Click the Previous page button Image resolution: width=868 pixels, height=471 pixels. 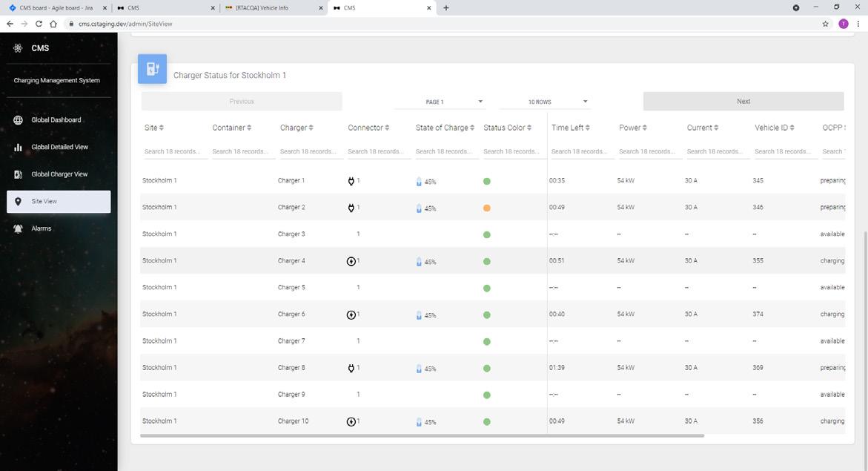point(242,102)
